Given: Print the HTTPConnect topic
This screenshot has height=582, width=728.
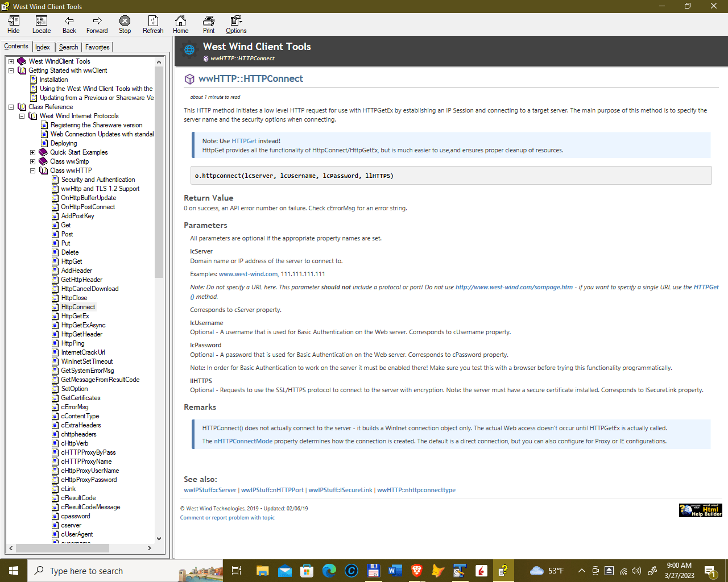Looking at the screenshot, I should pyautogui.click(x=208, y=24).
